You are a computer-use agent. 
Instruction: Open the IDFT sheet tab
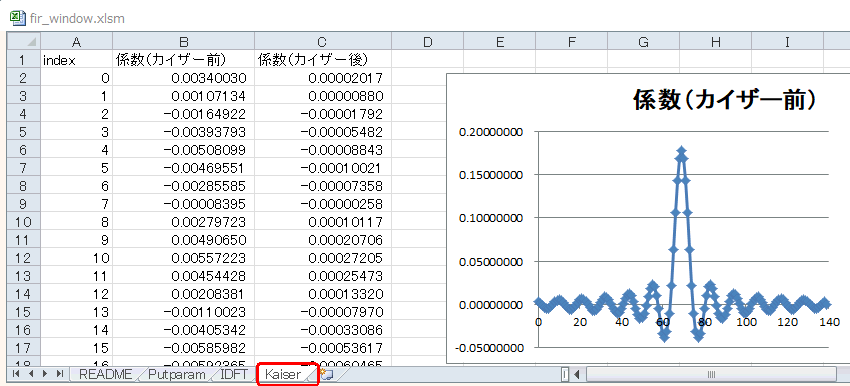tap(235, 374)
